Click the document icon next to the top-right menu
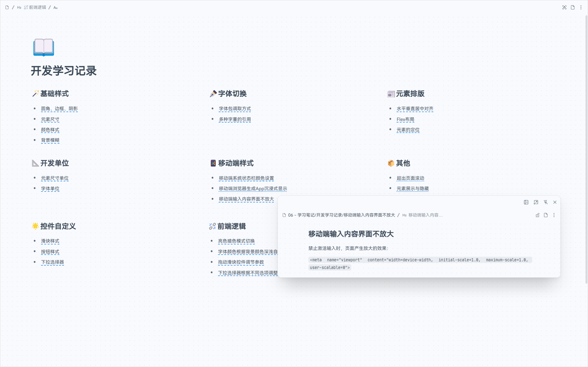Screen dimensions: 588x367 click(572, 7)
